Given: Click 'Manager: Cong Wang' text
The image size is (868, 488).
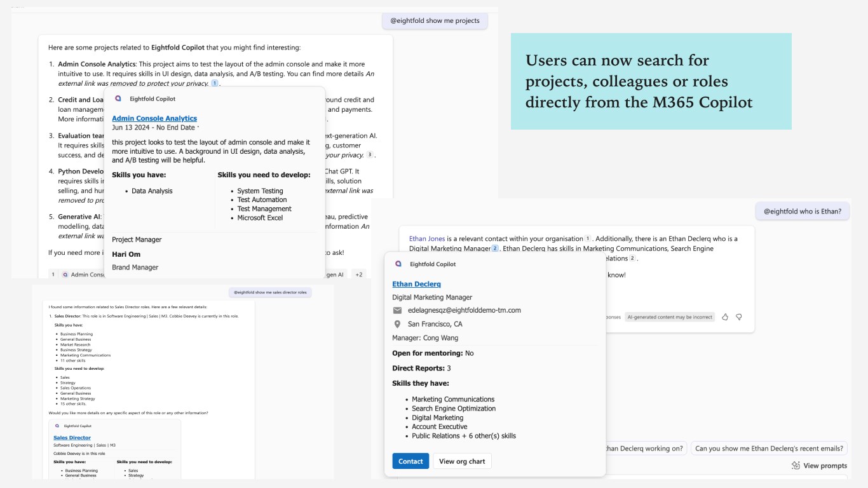Looking at the screenshot, I should (425, 338).
